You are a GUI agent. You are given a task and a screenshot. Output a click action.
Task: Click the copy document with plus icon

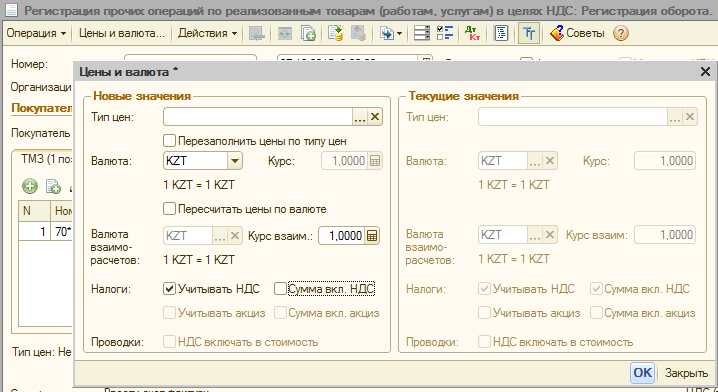[x=308, y=33]
